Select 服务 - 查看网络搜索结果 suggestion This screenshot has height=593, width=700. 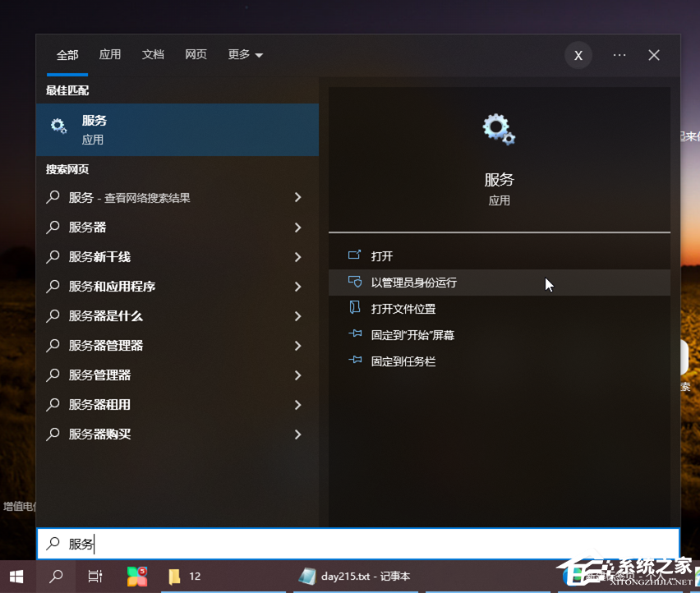[177, 197]
